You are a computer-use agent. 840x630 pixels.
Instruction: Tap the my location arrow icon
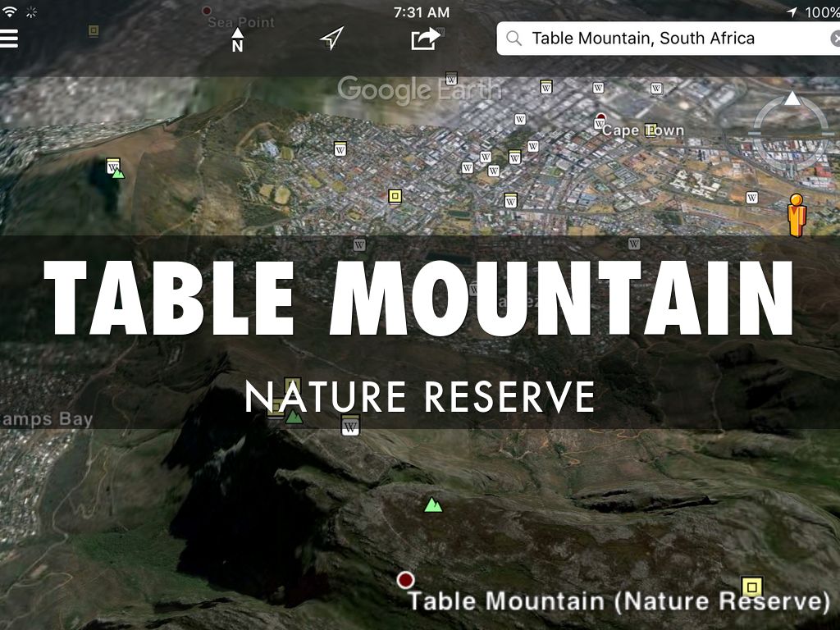[x=331, y=39]
